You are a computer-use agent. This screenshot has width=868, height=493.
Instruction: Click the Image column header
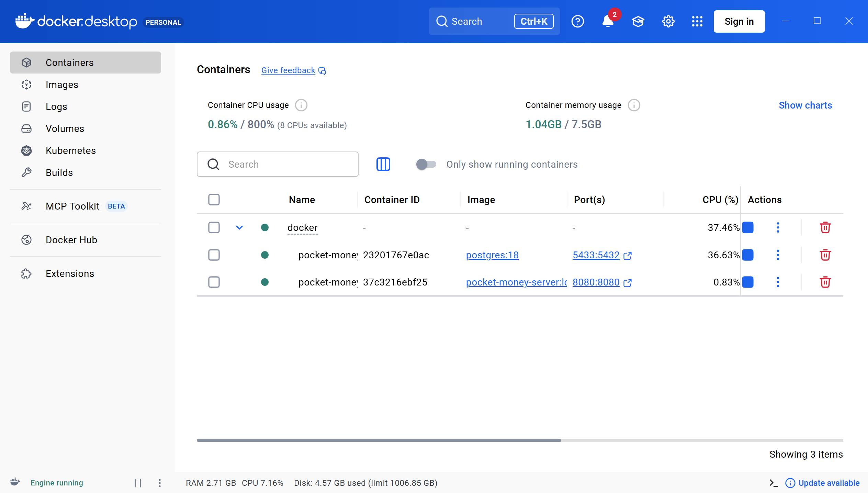[x=481, y=200]
